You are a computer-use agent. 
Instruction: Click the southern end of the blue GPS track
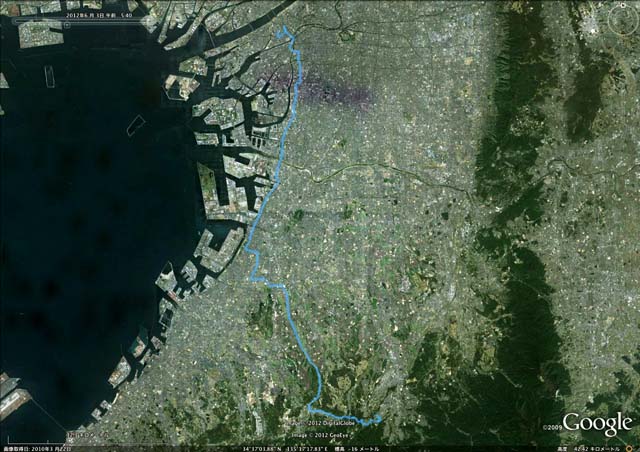[x=380, y=418]
